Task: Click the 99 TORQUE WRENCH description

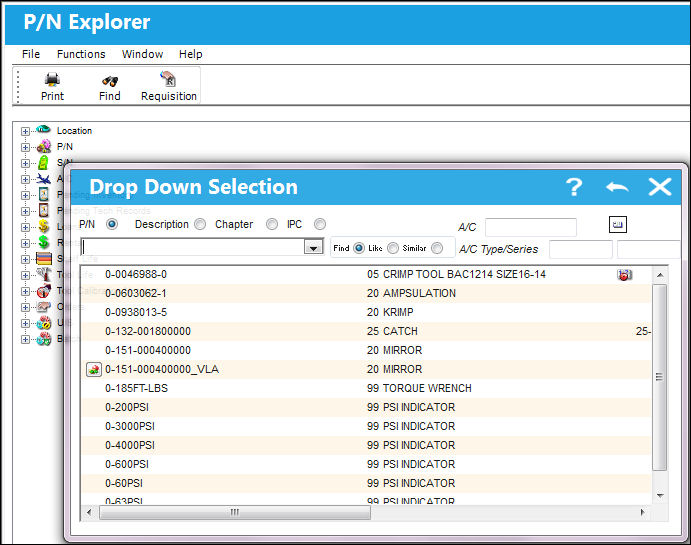Action: pos(419,388)
